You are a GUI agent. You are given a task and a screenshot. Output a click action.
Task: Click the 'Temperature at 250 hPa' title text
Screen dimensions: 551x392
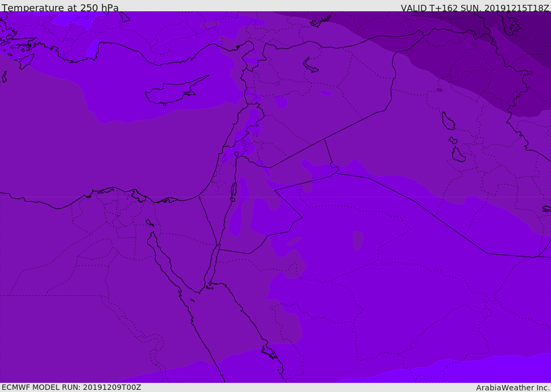(60, 8)
